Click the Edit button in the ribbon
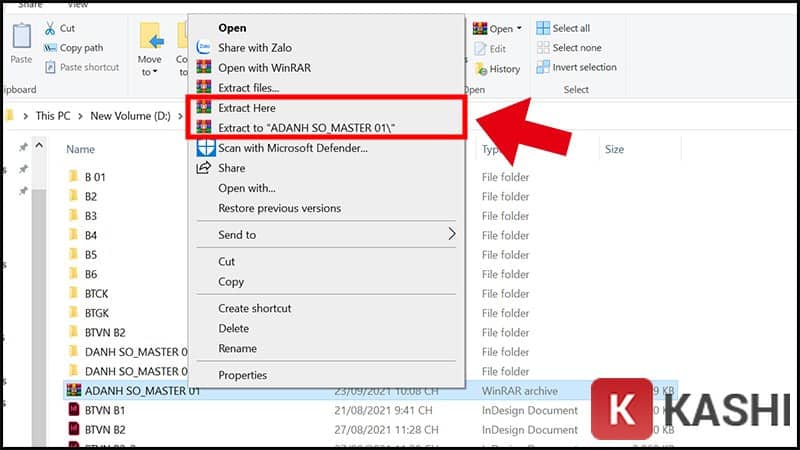The width and height of the screenshot is (800, 450). [x=490, y=49]
